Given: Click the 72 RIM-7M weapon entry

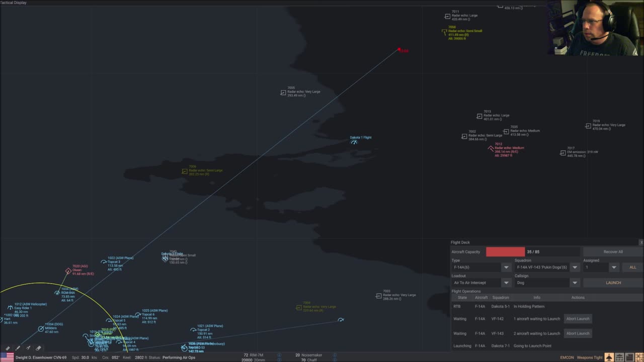Looking at the screenshot, I should point(253,355).
